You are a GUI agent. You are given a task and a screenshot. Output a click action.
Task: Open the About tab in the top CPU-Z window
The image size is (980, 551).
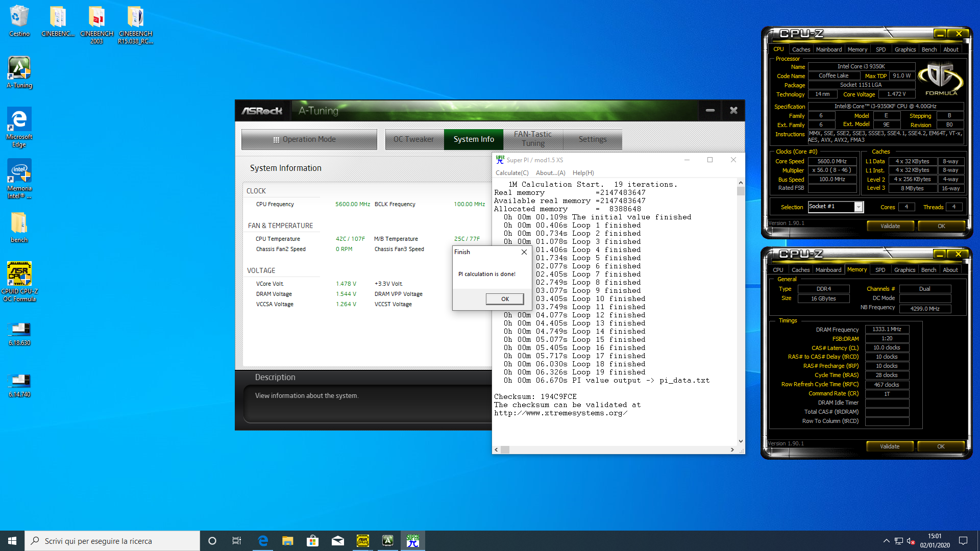[x=951, y=49]
